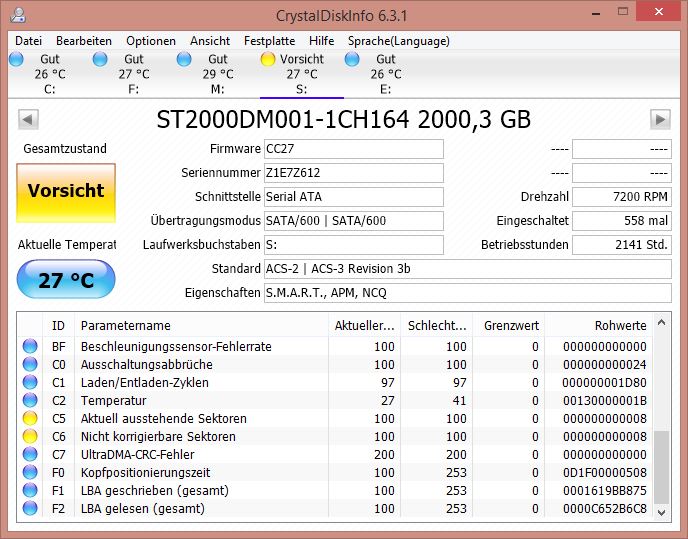The height and width of the screenshot is (539, 688).
Task: Click the yellow Vorsicht health status button
Action: click(66, 193)
